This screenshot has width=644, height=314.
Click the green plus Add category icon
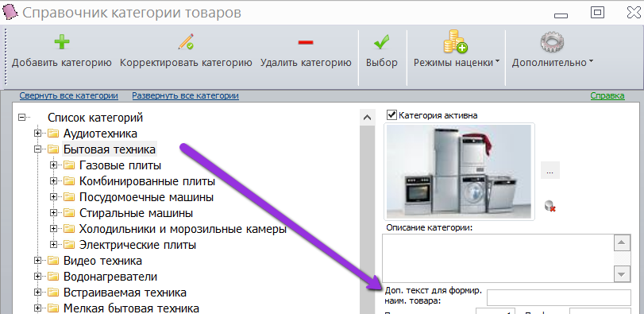62,42
